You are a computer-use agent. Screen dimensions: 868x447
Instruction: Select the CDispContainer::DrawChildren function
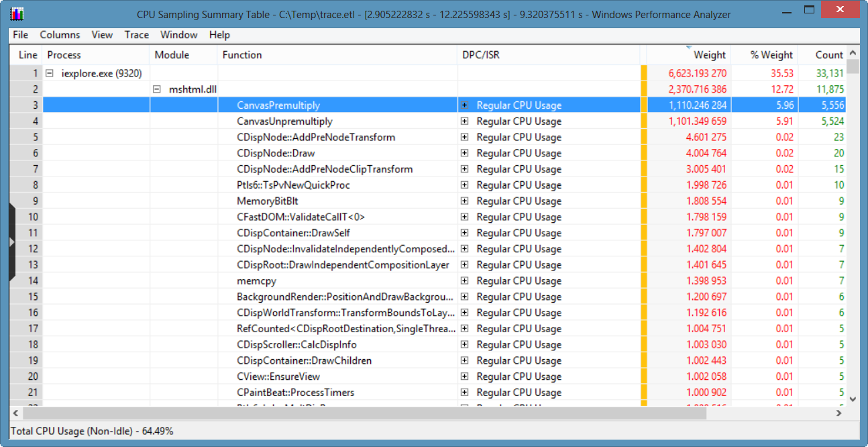coord(305,360)
